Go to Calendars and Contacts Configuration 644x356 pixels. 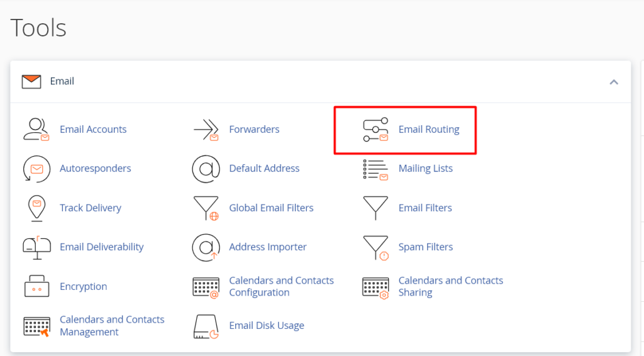pos(281,286)
